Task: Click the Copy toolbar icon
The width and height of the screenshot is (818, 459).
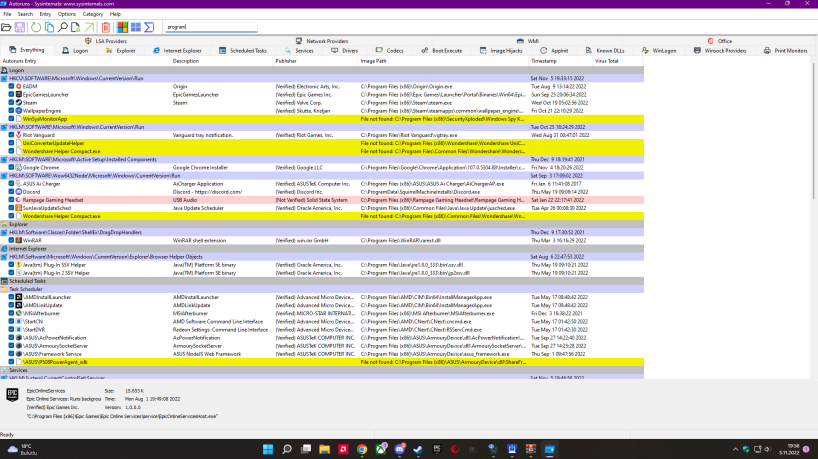Action: coord(50,27)
